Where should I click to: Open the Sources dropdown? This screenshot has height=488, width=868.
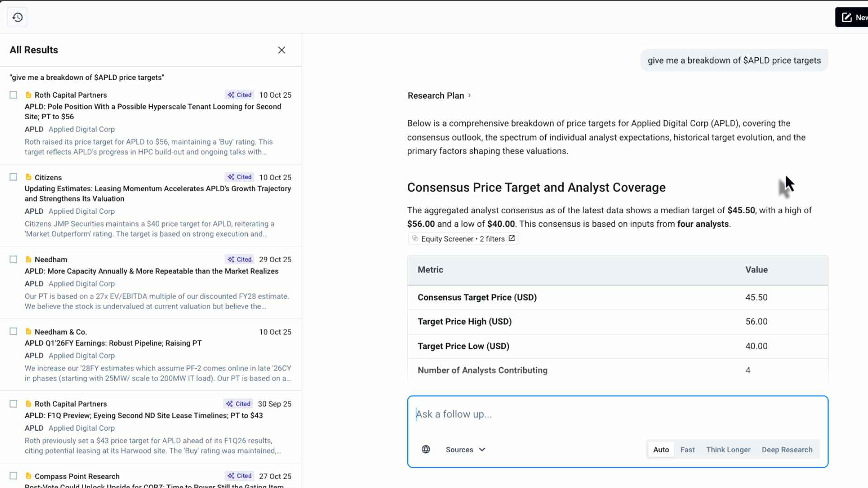(459, 450)
